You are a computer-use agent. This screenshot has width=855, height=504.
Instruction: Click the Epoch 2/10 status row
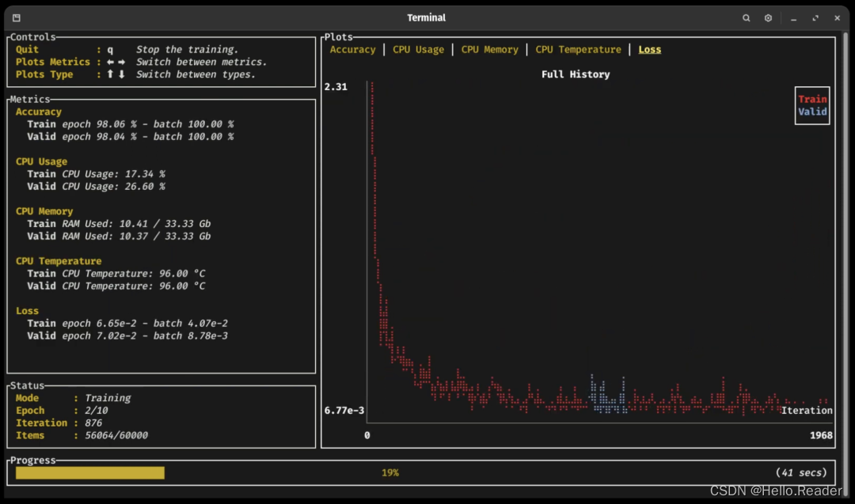(x=62, y=411)
